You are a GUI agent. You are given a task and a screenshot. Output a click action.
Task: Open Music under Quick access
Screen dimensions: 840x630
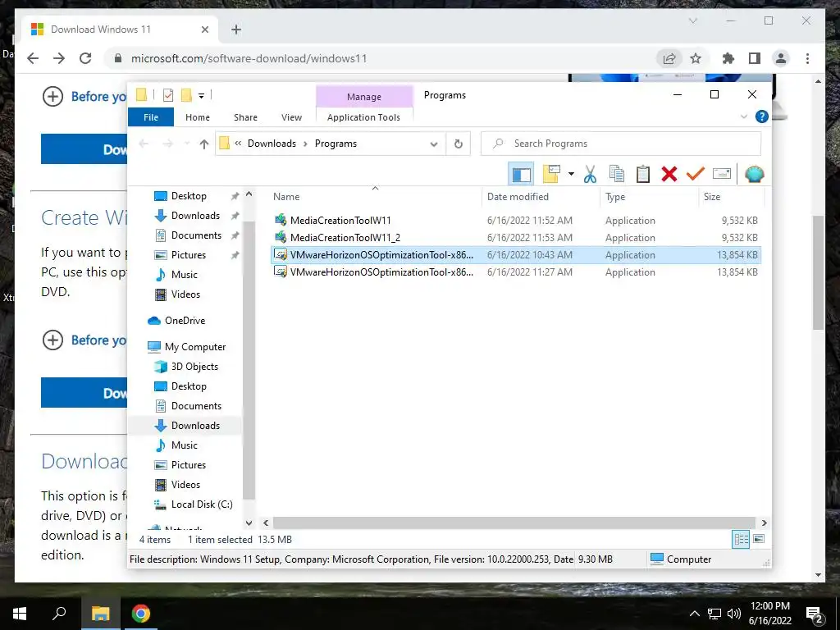[x=185, y=275]
